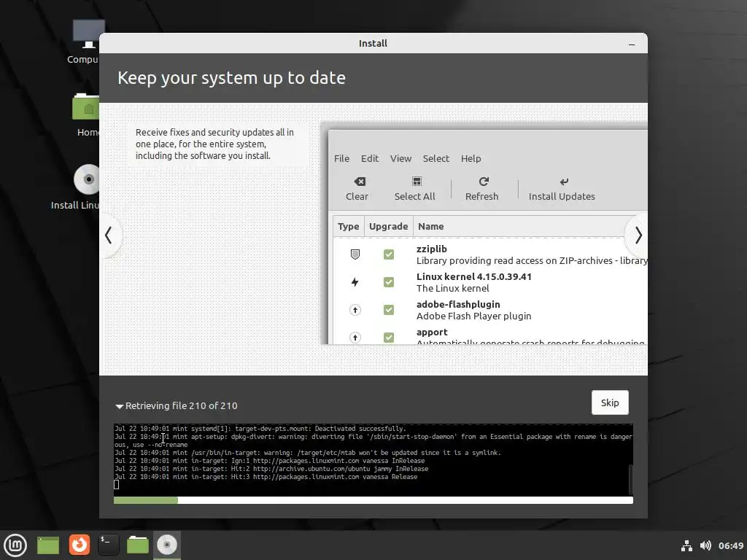Open the View menu in the slide image

click(x=400, y=158)
